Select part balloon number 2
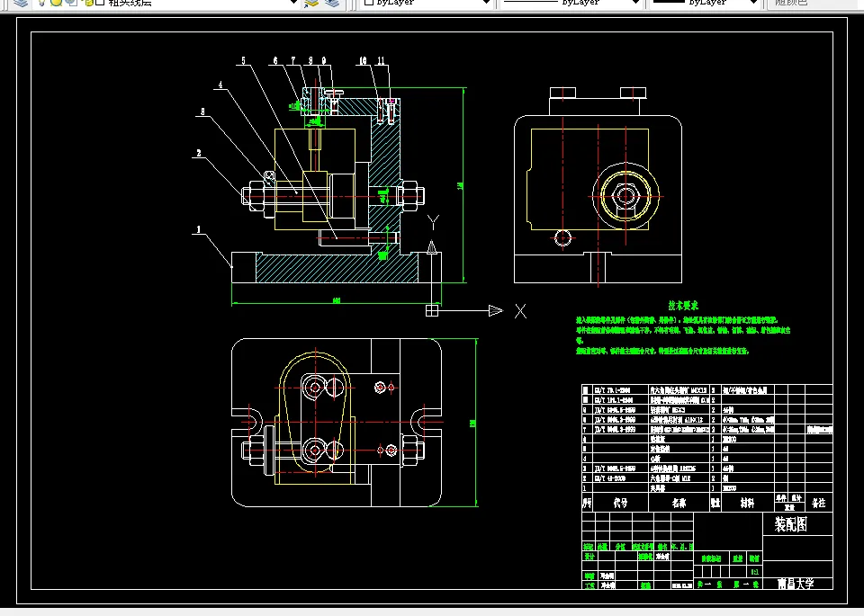864x616 pixels. point(199,153)
